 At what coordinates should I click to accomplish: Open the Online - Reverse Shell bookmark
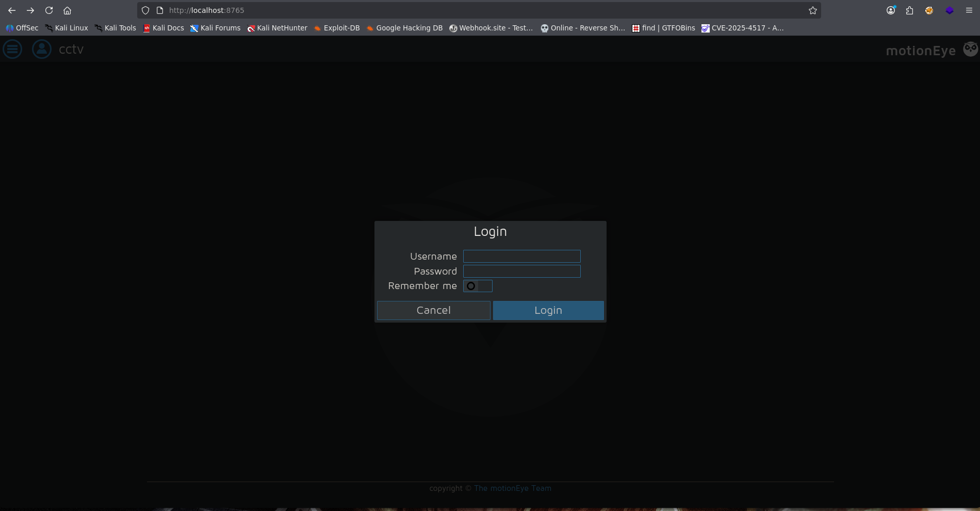(583, 28)
